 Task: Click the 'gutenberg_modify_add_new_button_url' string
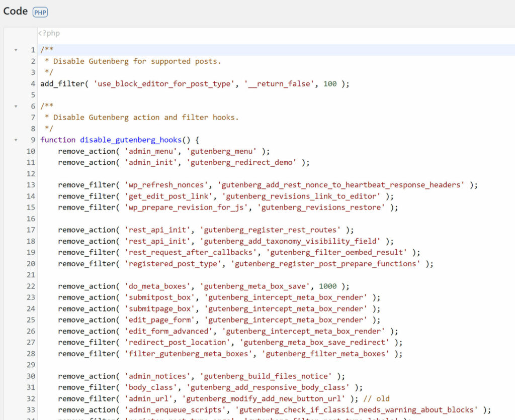pos(264,399)
